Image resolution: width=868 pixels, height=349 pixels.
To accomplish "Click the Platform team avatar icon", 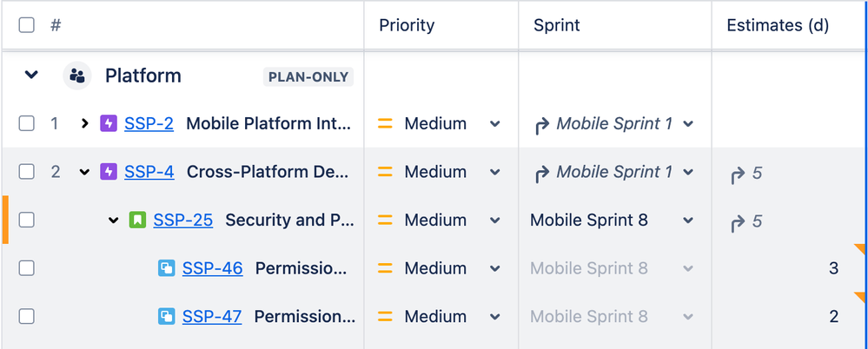I will [x=77, y=76].
